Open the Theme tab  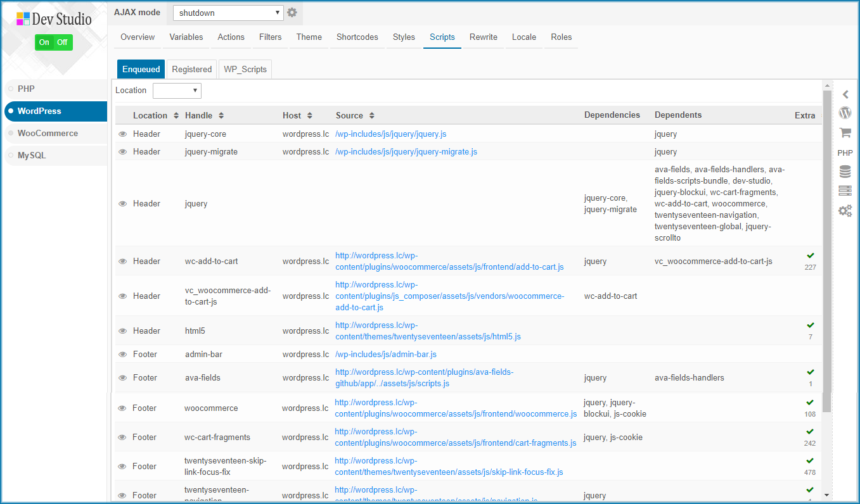pyautogui.click(x=309, y=37)
